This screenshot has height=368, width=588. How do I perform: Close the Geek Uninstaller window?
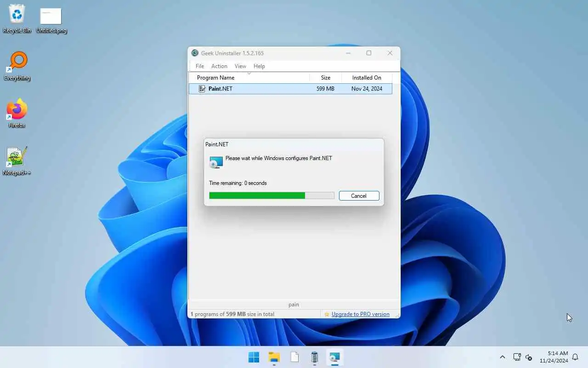click(390, 53)
